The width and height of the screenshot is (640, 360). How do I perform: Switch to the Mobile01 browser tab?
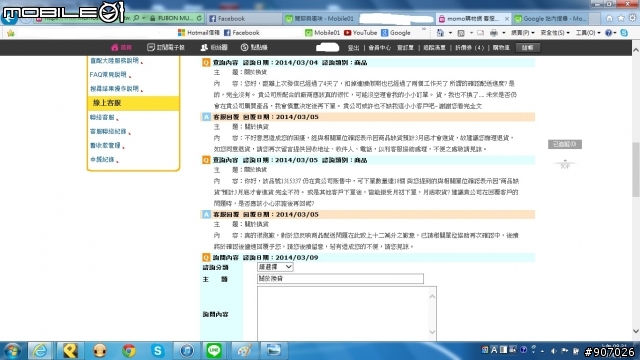pyautogui.click(x=320, y=18)
